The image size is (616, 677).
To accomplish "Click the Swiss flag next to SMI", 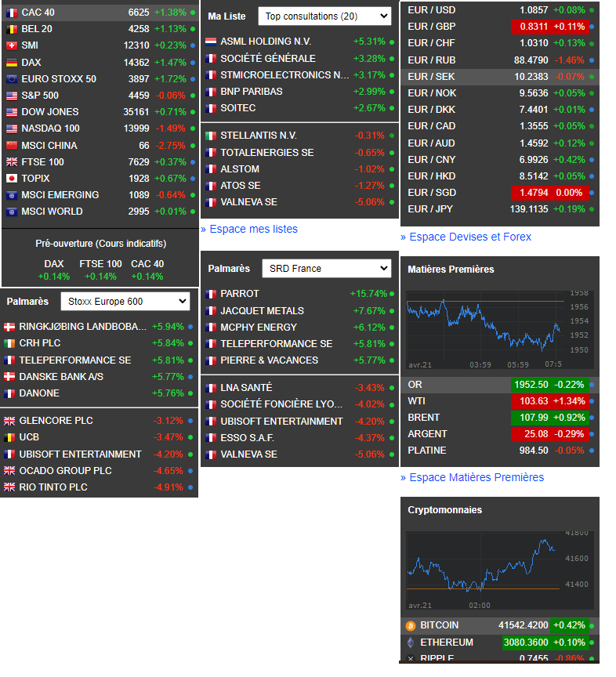I will pyautogui.click(x=12, y=45).
